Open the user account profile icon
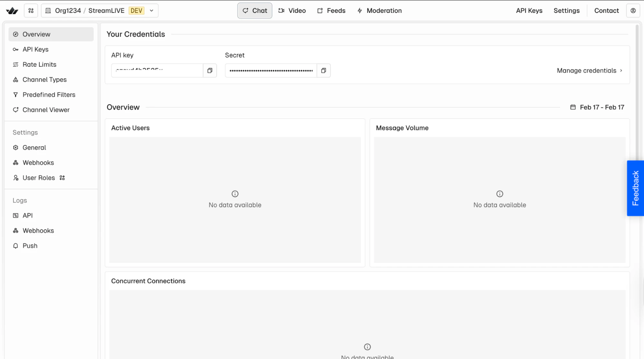Image resolution: width=644 pixels, height=359 pixels. [x=633, y=11]
